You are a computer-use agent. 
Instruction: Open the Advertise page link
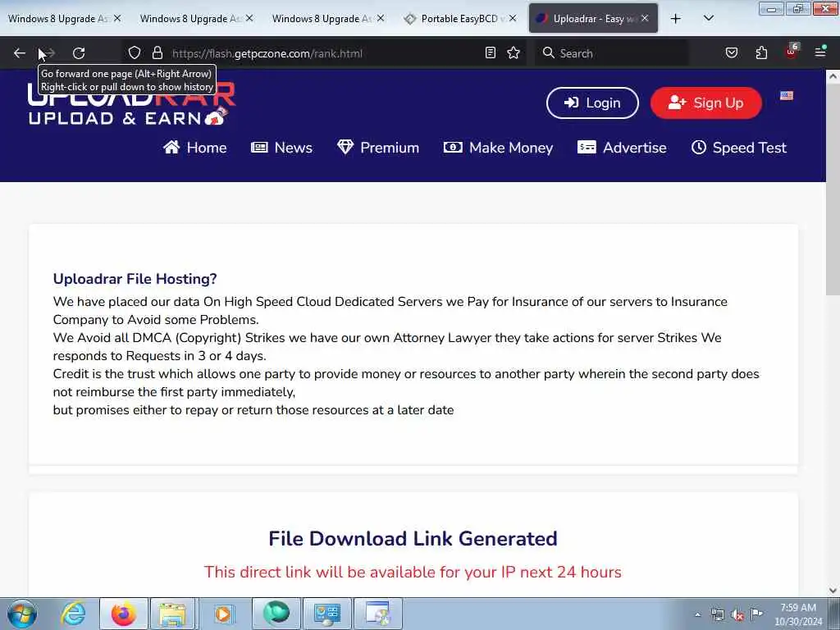click(x=622, y=148)
